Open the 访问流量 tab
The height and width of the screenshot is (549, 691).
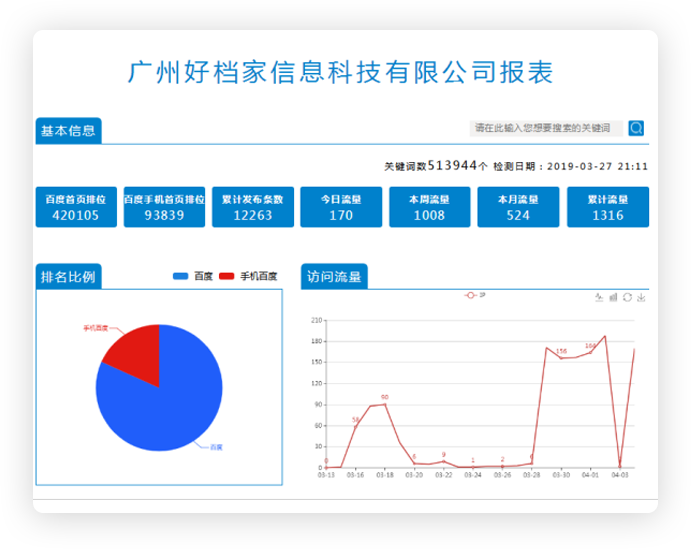coord(334,277)
